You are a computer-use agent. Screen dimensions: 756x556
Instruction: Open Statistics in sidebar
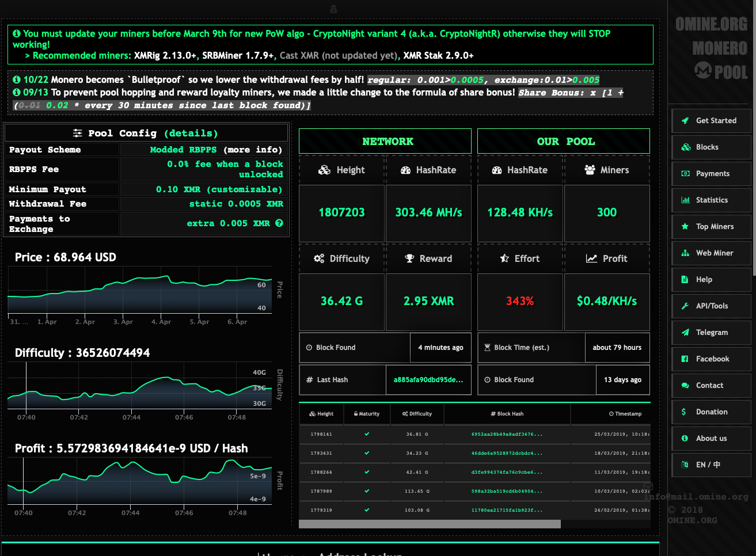(711, 200)
